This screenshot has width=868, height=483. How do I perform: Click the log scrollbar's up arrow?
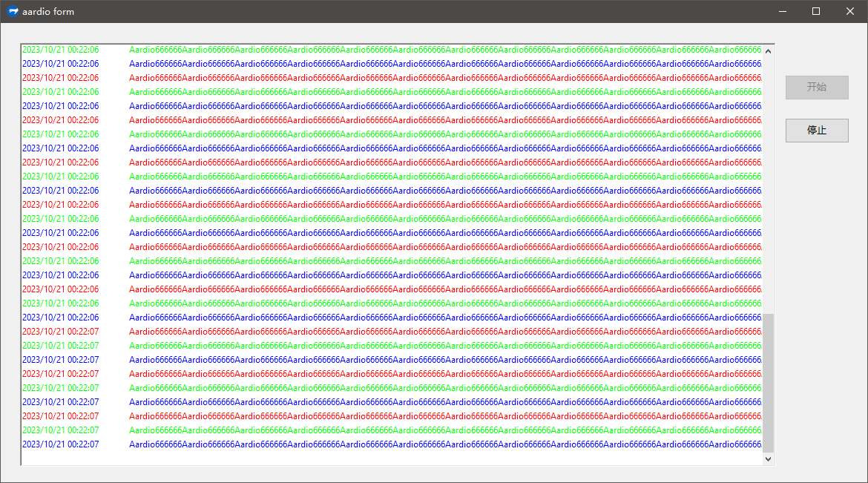pos(768,51)
